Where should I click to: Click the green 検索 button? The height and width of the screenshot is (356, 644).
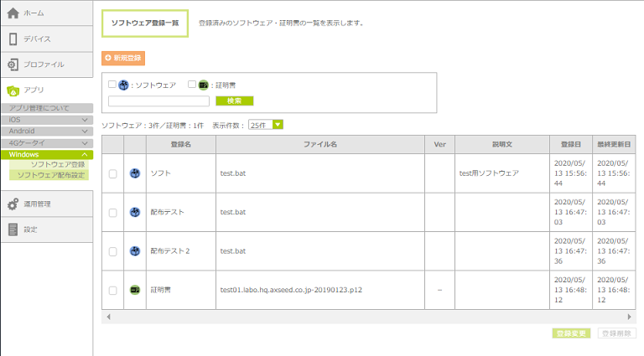[x=234, y=101]
